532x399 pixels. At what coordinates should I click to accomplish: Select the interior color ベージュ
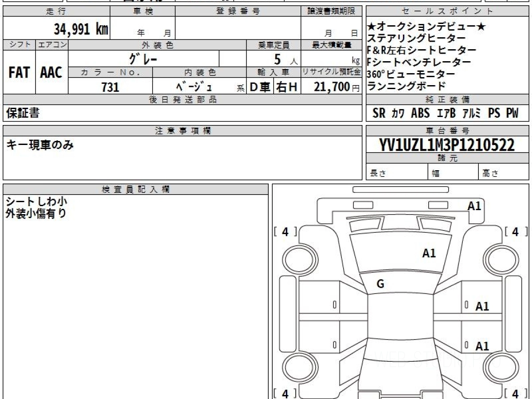(x=194, y=87)
